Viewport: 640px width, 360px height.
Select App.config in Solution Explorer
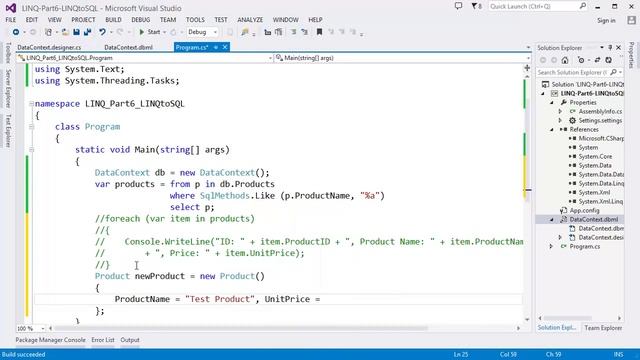pos(584,211)
